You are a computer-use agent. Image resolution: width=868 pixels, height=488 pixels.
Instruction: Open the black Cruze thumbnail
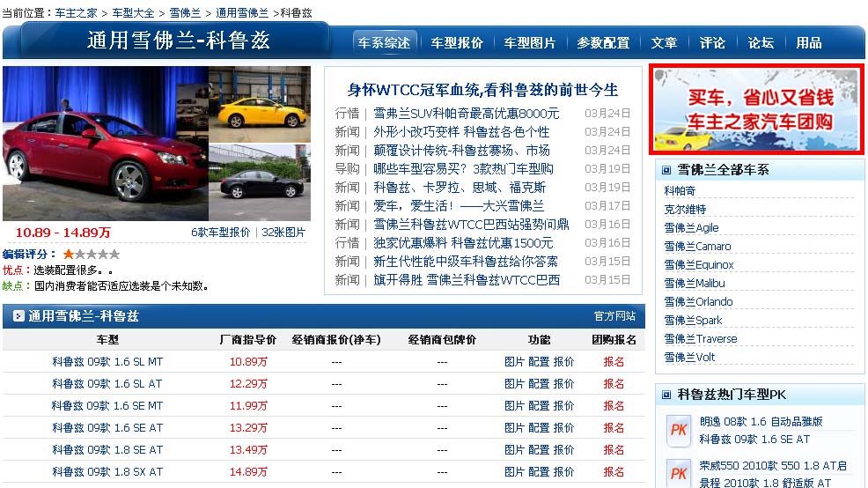260,182
